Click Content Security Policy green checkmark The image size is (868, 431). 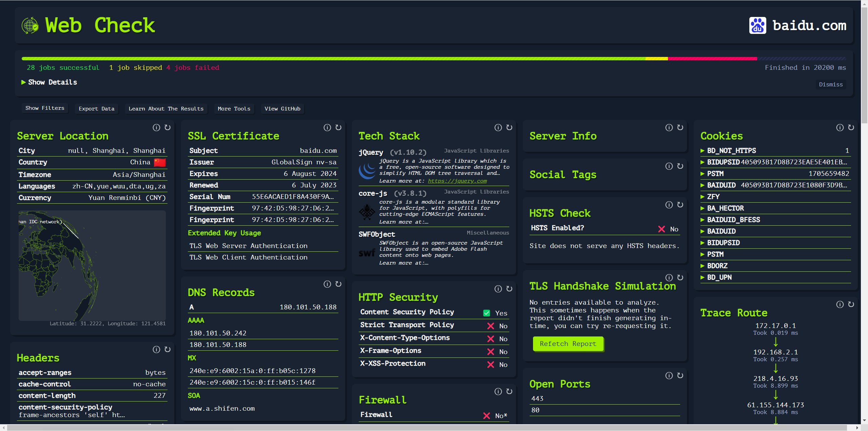[487, 313]
